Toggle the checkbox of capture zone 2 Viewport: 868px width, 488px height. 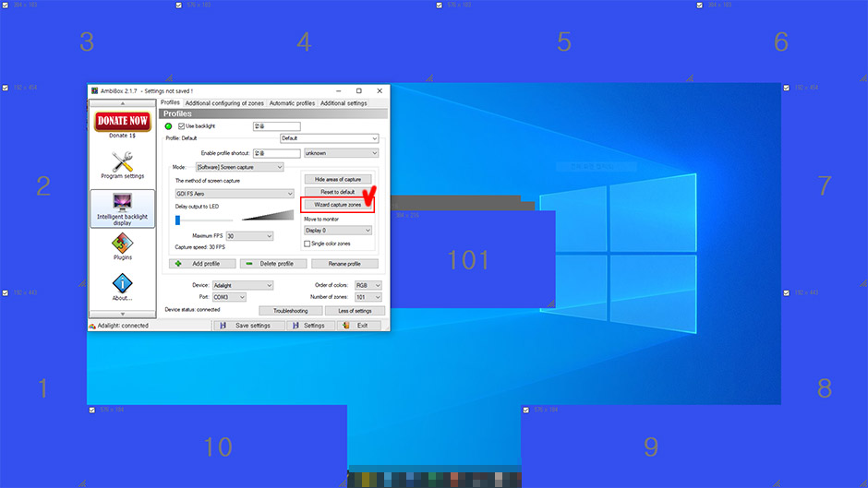pos(5,88)
